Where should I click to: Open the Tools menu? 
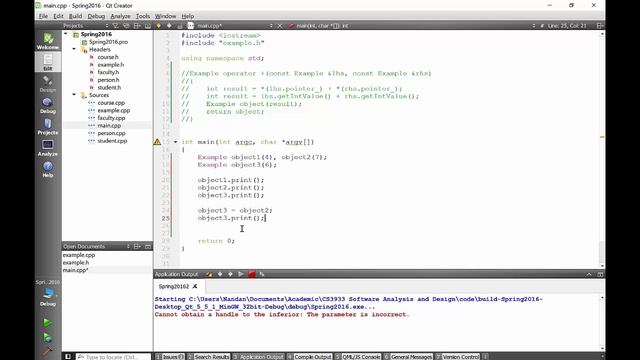142,16
